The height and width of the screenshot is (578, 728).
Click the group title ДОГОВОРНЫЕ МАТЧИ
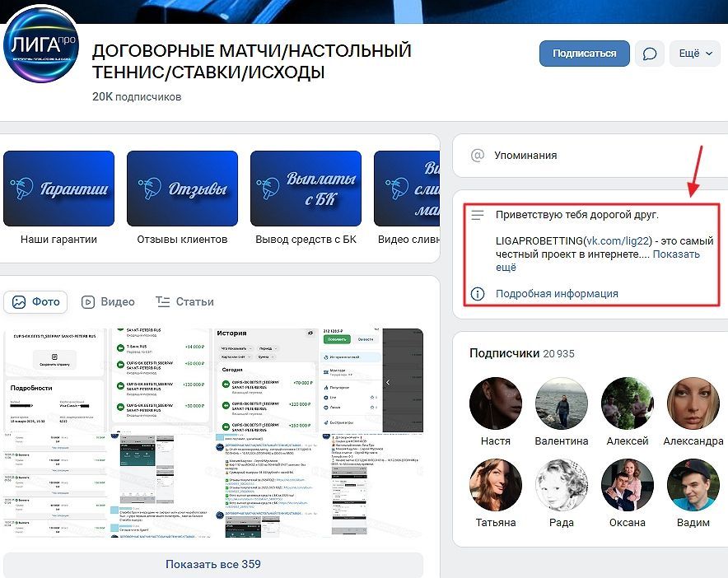[x=252, y=61]
